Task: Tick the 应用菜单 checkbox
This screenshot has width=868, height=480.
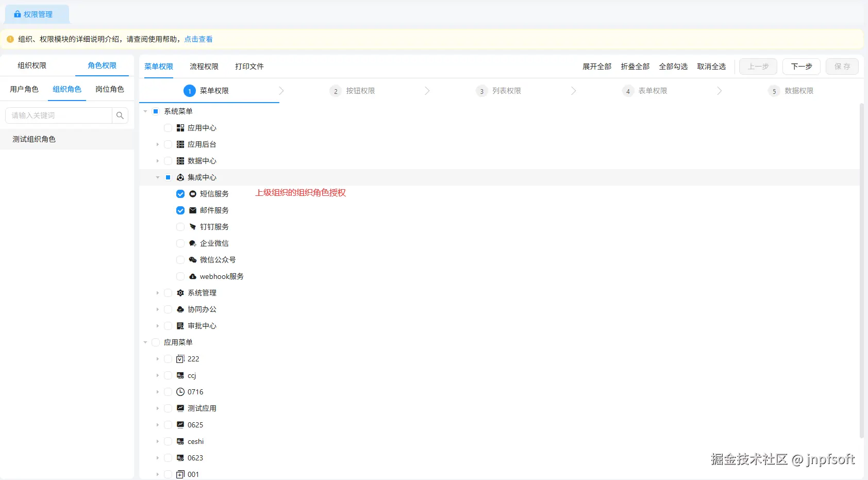Action: coord(156,342)
